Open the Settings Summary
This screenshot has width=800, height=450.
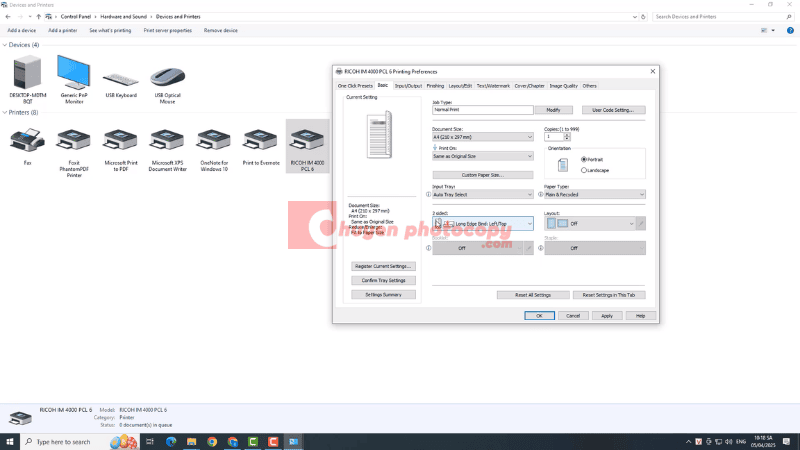point(383,295)
